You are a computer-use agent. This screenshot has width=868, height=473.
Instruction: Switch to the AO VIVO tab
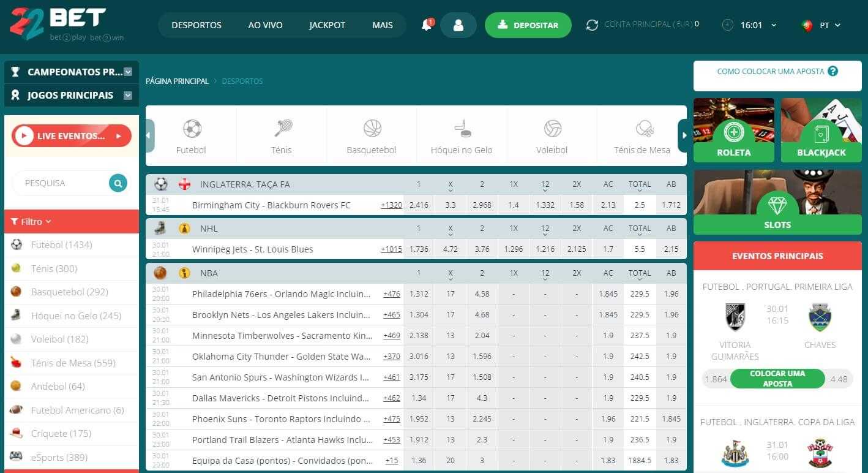click(265, 25)
